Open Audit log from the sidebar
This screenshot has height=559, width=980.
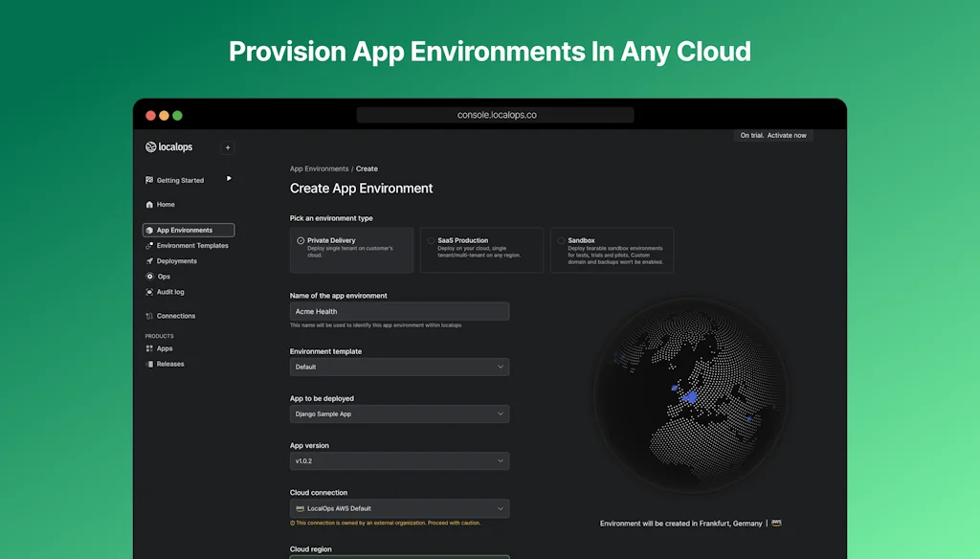(151, 292)
